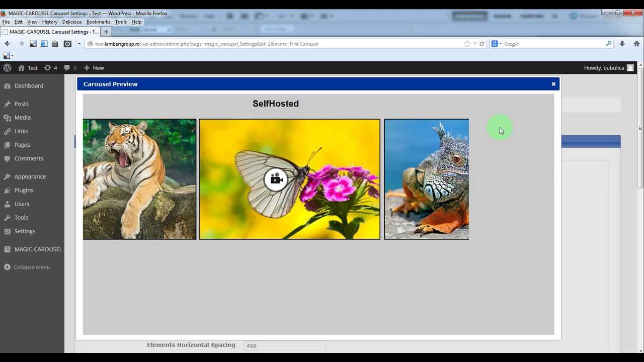Open the Bookmarks menu
Viewport: 644px width, 362px height.
point(98,22)
